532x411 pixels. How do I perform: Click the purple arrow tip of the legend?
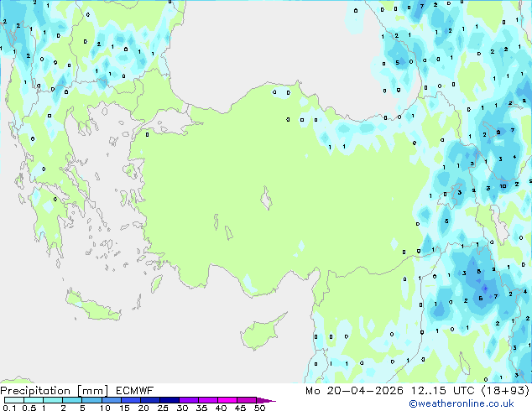click(266, 400)
